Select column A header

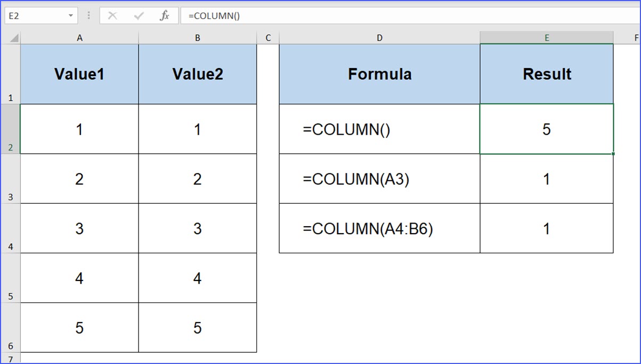79,37
